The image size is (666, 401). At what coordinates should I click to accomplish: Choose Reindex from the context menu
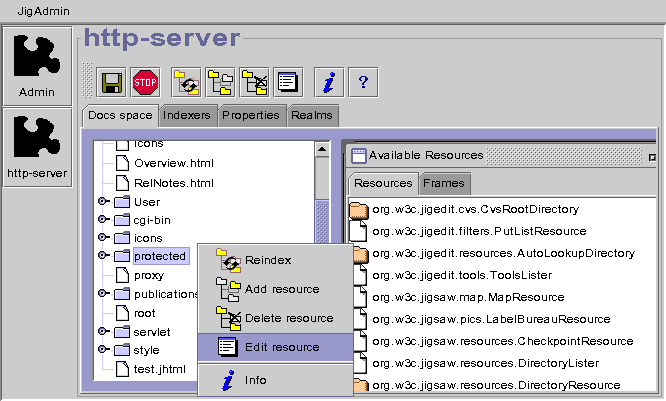276,260
